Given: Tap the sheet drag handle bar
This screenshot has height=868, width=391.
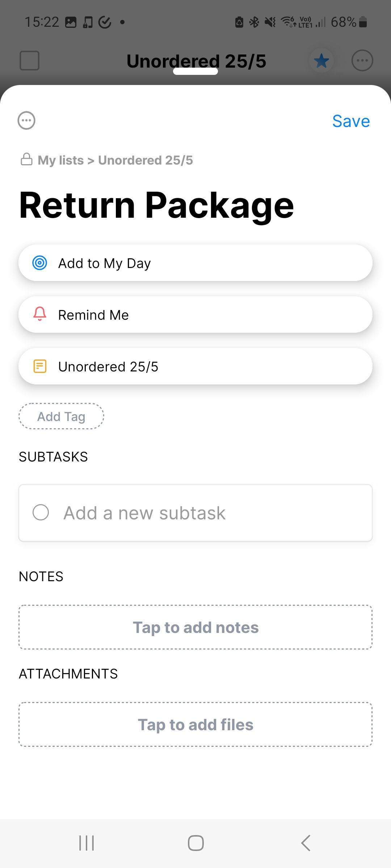Looking at the screenshot, I should click(x=195, y=71).
